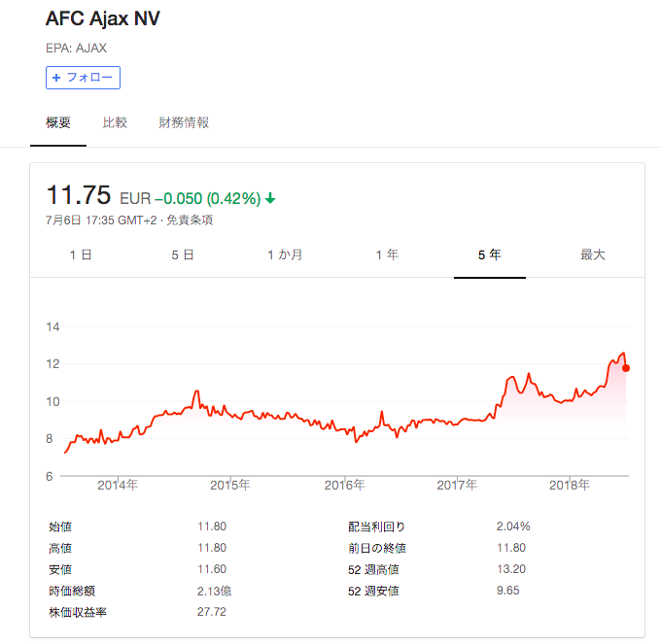Click the 安値 low value 11.60
The height and width of the screenshot is (644, 661).
pyautogui.click(x=212, y=569)
